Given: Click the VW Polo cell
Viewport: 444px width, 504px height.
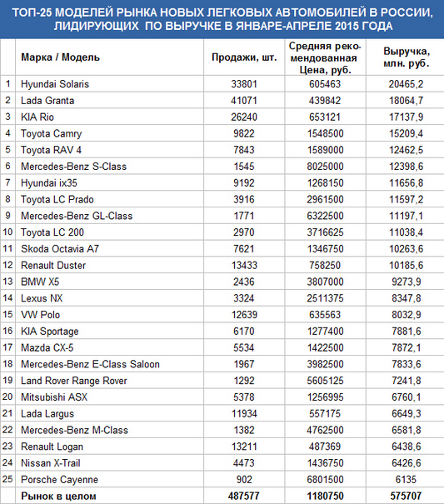Looking at the screenshot, I should tap(40, 315).
